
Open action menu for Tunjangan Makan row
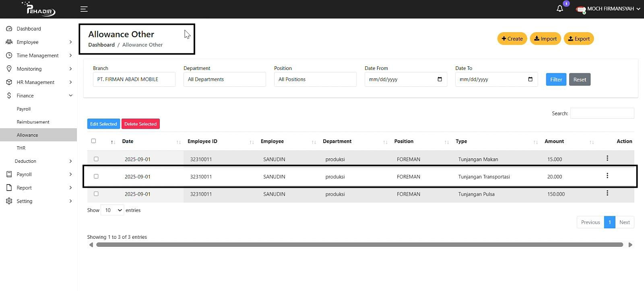607,158
